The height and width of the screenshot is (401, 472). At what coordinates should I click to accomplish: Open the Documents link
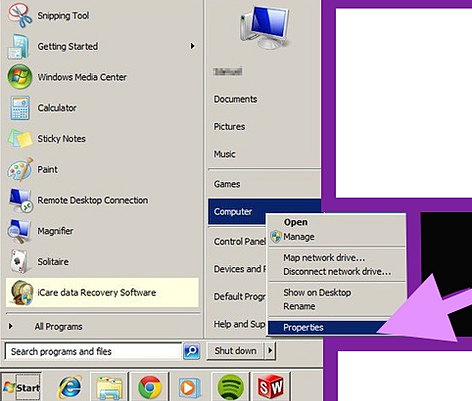pyautogui.click(x=235, y=99)
